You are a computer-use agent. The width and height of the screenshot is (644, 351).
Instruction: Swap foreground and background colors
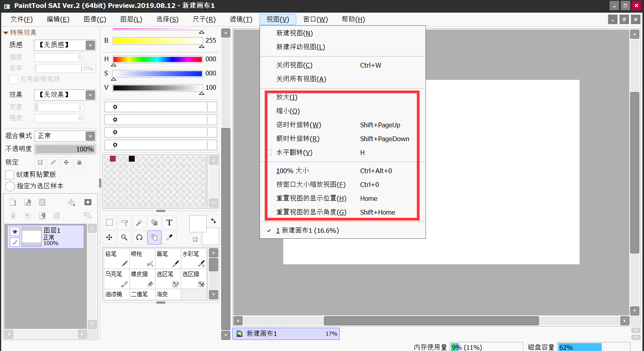[213, 221]
